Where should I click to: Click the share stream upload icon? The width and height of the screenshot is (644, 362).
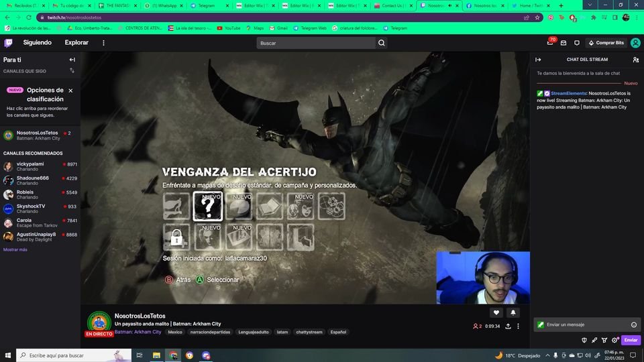point(508,326)
